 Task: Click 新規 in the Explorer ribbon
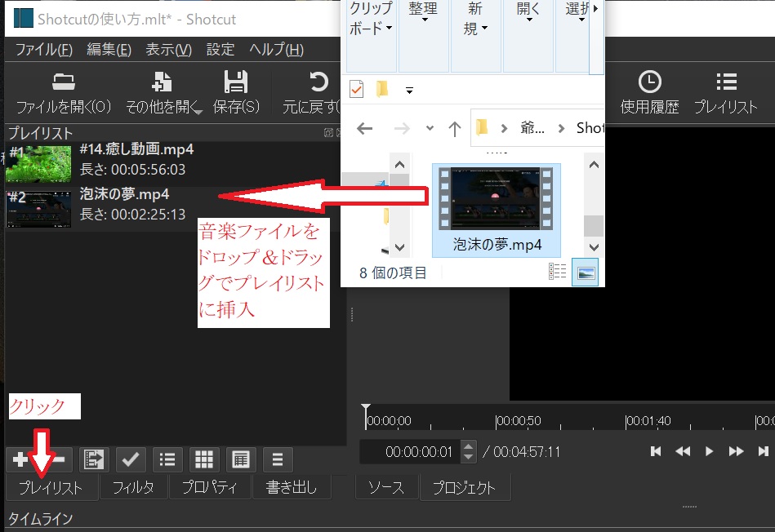pos(475,24)
